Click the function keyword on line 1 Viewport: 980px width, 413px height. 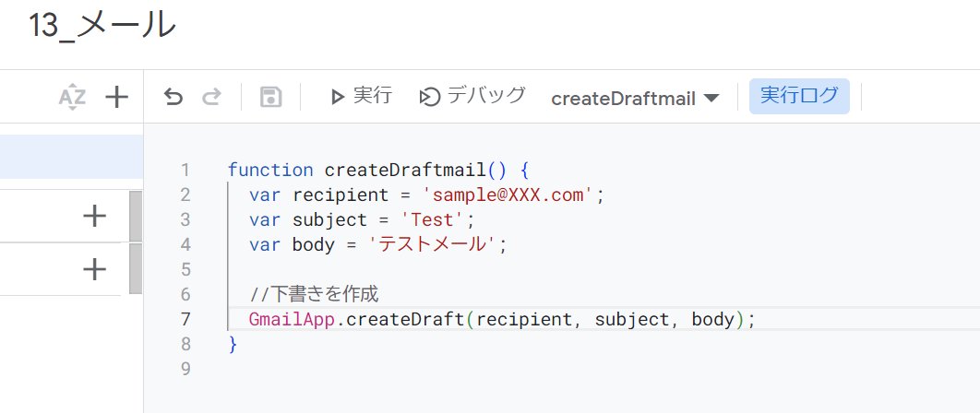270,170
